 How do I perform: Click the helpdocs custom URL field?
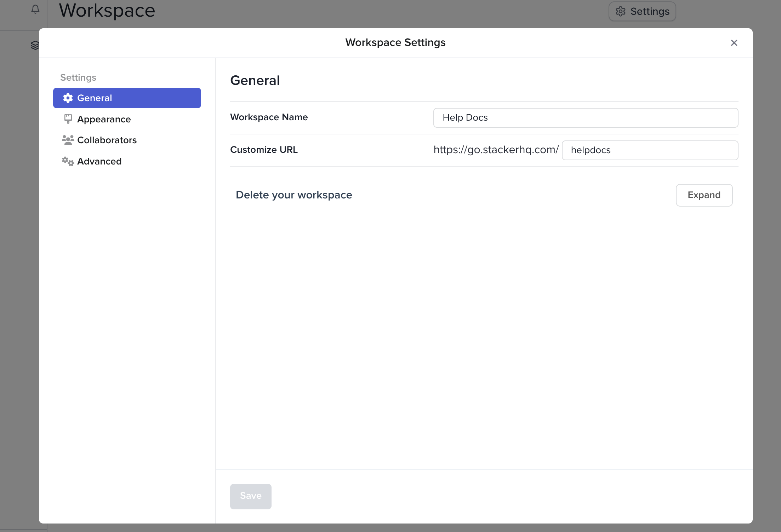point(650,150)
